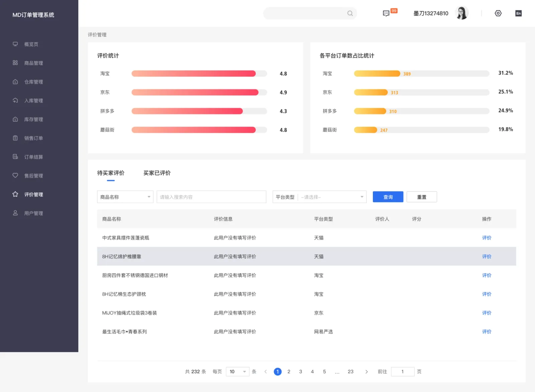Click the 31.2% value for 淘宝
The height and width of the screenshot is (392, 535).
(x=506, y=73)
